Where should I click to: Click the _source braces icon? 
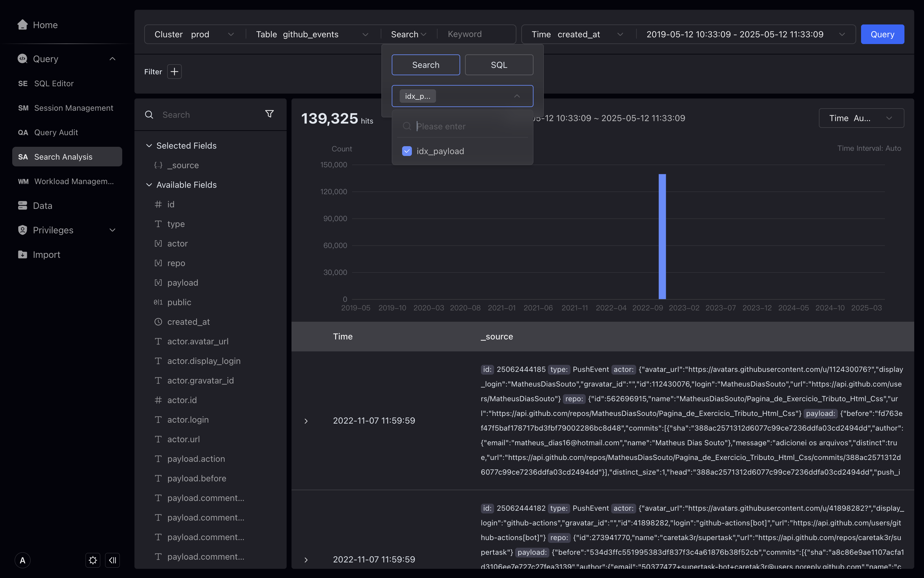158,165
